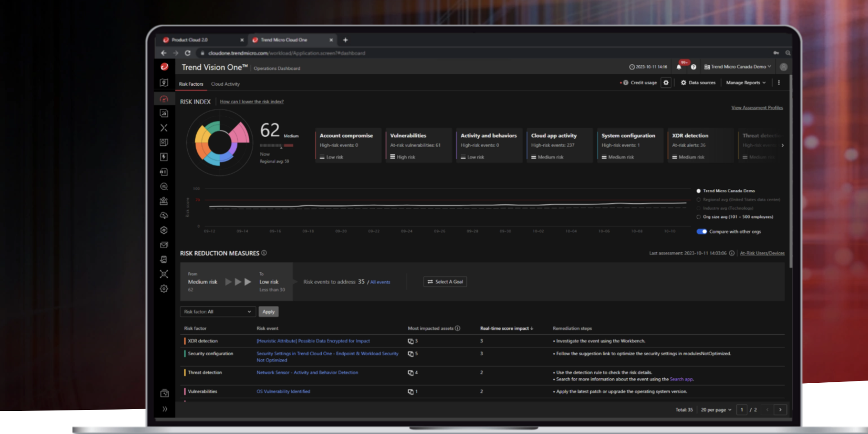Click info icon beside Most impacted assets
The width and height of the screenshot is (868, 434).
point(458,328)
